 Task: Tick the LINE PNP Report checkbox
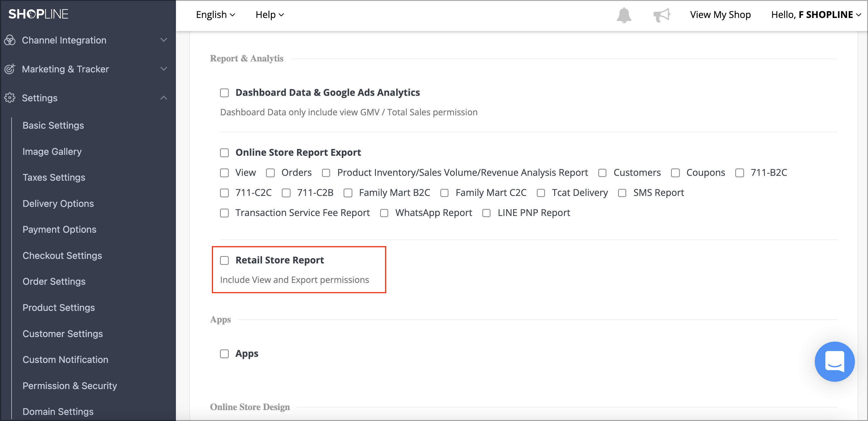point(486,213)
